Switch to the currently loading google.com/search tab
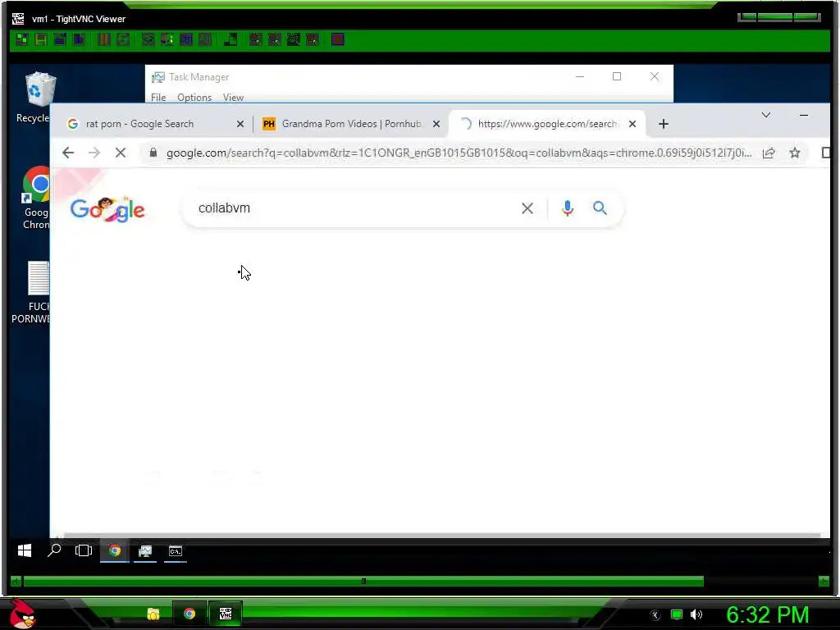 [x=547, y=124]
